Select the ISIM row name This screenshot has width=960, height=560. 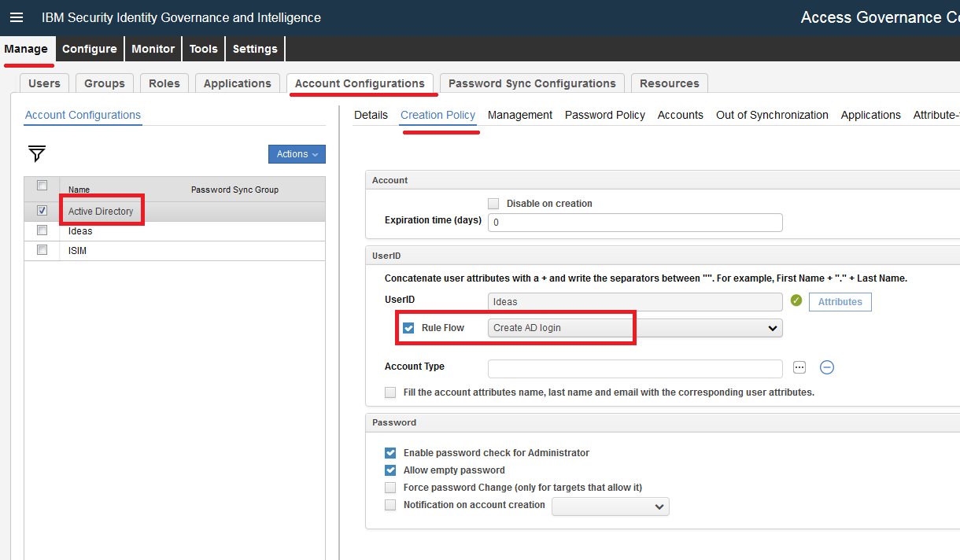pos(77,251)
